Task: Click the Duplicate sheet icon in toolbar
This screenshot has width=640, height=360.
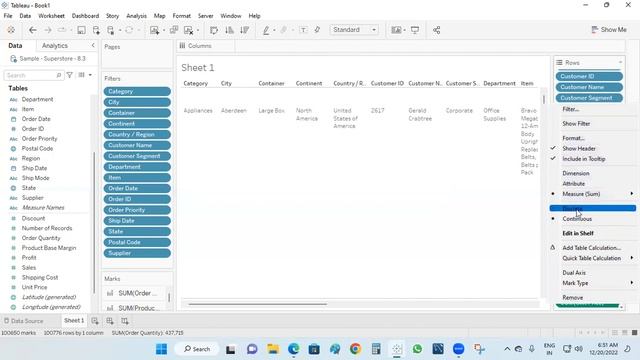Action: click(174, 30)
